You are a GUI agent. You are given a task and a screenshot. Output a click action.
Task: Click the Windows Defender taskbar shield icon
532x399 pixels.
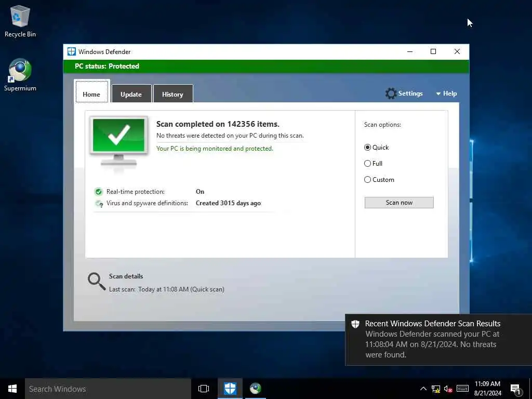230,389
